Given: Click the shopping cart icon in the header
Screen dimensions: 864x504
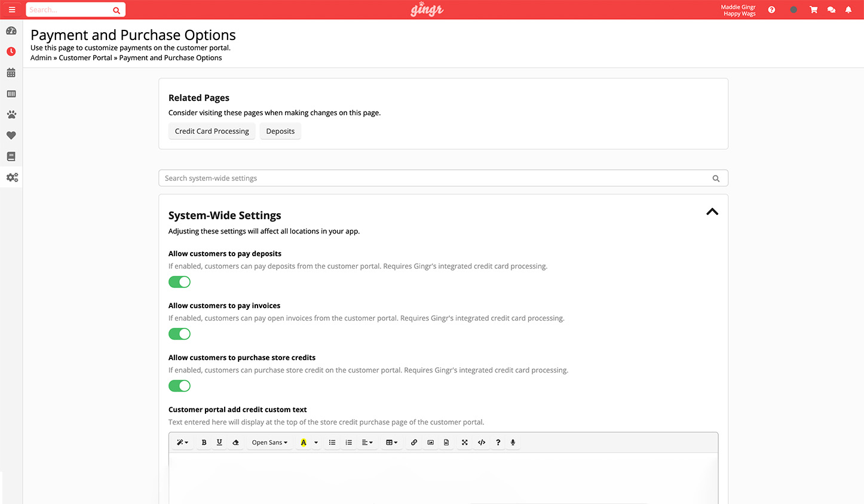Looking at the screenshot, I should click(813, 10).
